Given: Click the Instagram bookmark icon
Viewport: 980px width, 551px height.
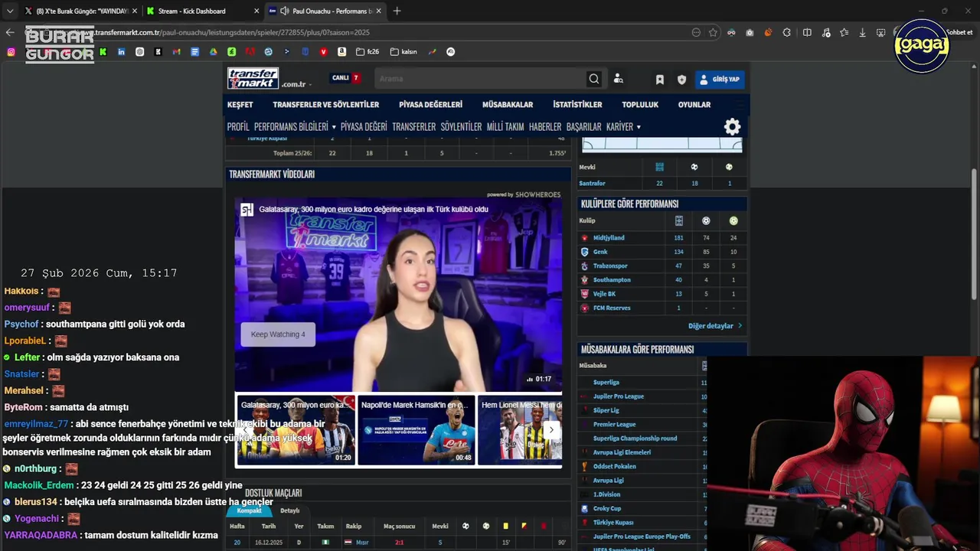Looking at the screenshot, I should pyautogui.click(x=11, y=52).
